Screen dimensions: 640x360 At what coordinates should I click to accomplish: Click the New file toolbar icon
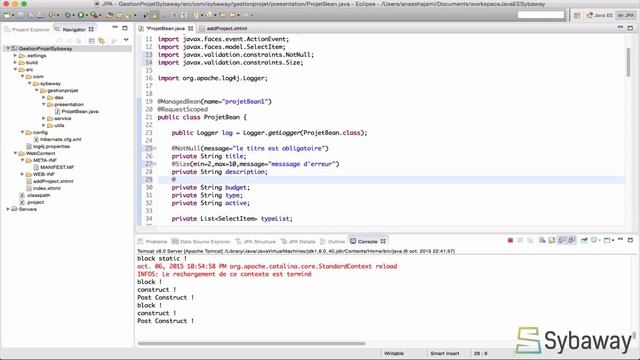(7, 15)
